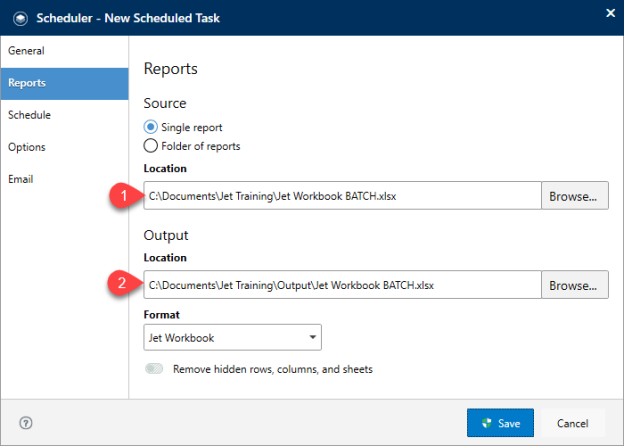The image size is (624, 446).
Task: Expand the Format dropdown showing Jet Workbook
Action: pos(232,337)
